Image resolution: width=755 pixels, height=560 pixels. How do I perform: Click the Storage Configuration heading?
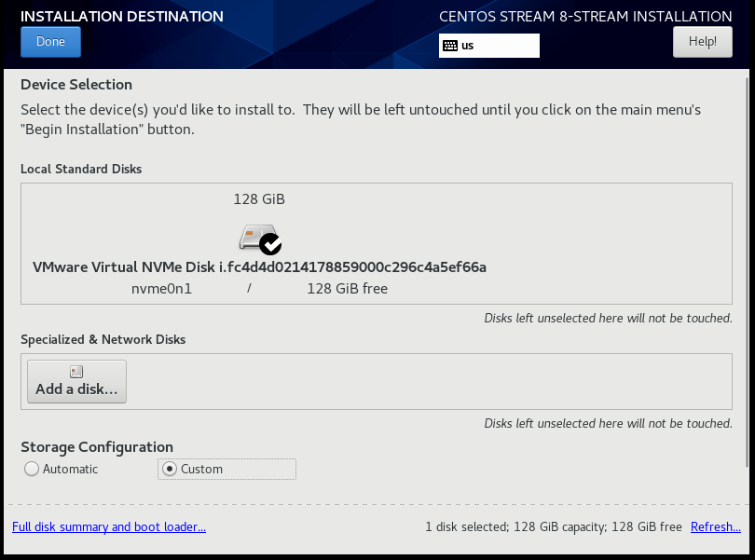(x=97, y=447)
